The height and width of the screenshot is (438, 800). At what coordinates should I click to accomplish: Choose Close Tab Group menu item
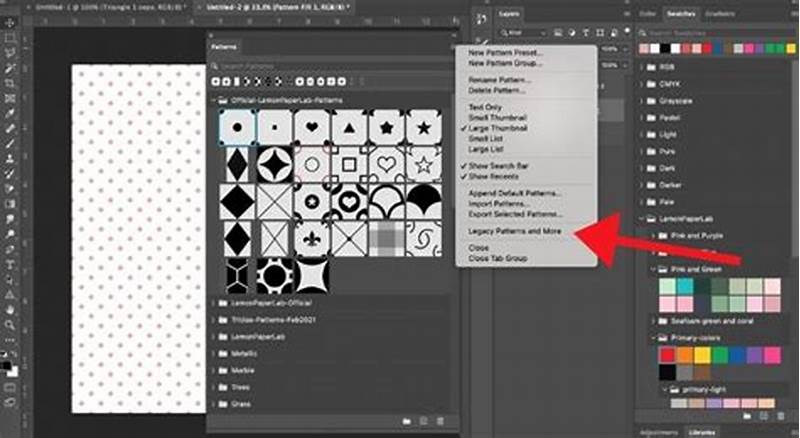[497, 258]
